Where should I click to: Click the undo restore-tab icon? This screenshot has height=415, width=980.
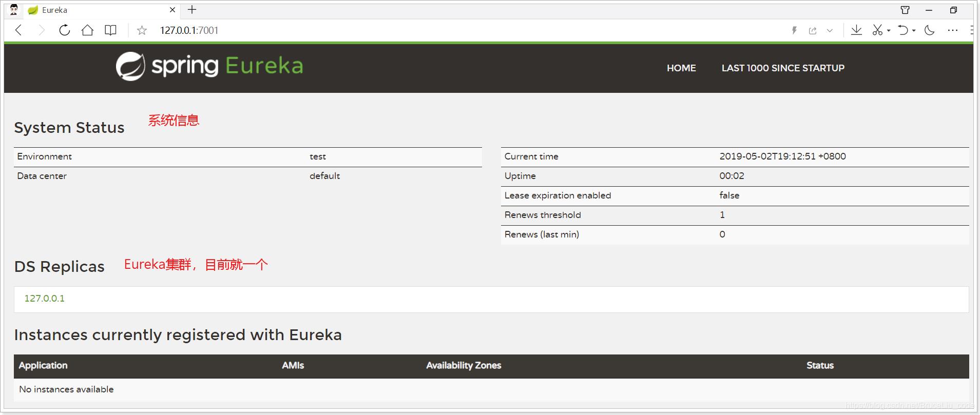tap(903, 30)
